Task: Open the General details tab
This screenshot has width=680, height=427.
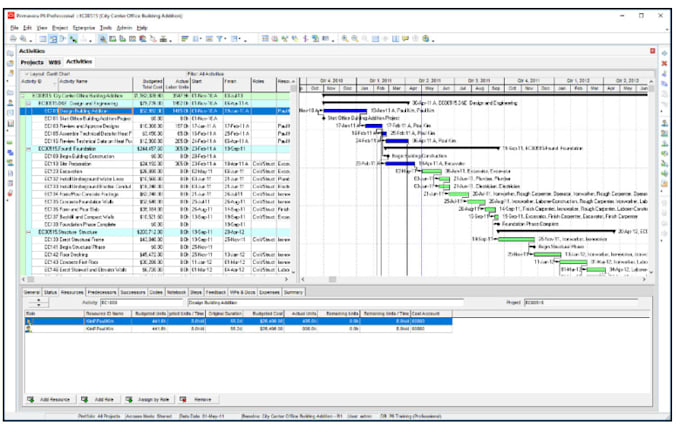Action: (x=32, y=292)
